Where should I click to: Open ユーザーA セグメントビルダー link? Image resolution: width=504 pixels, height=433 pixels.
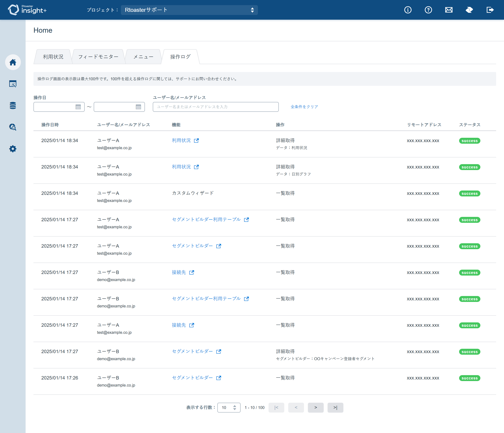pyautogui.click(x=192, y=246)
